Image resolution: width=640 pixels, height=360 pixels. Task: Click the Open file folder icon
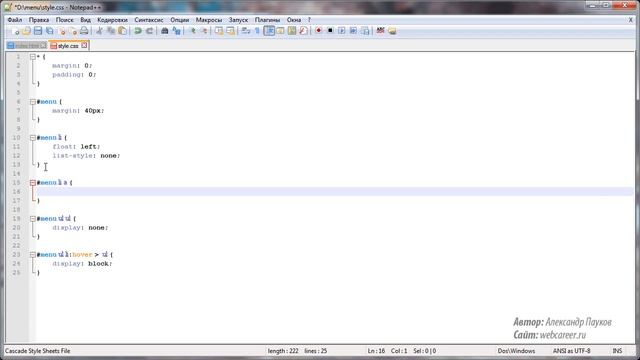[26, 31]
